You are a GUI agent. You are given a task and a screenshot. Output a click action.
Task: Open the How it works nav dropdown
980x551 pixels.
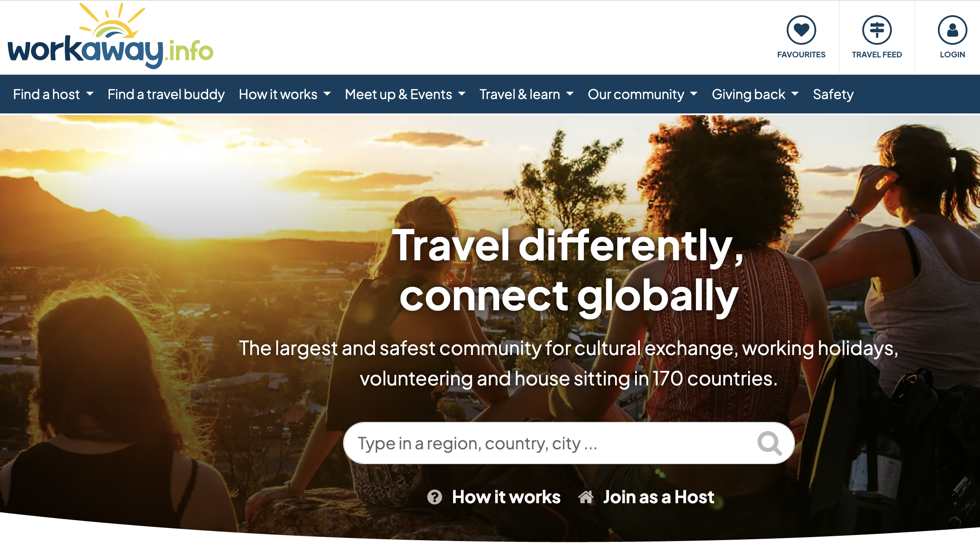tap(285, 94)
